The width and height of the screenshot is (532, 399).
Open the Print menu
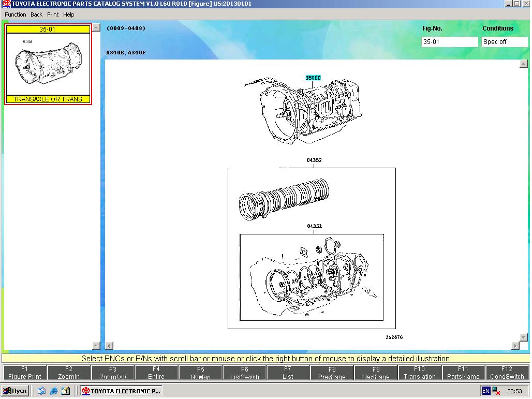pyautogui.click(x=53, y=14)
